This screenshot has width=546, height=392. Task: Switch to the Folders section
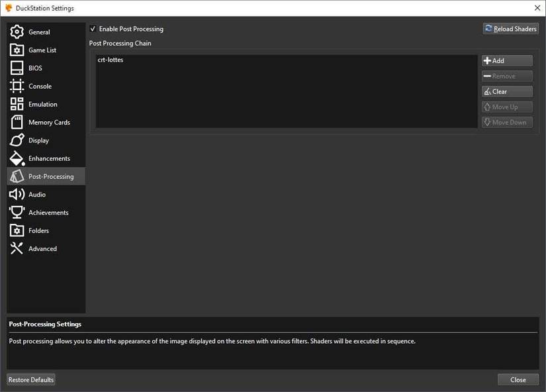19,230
